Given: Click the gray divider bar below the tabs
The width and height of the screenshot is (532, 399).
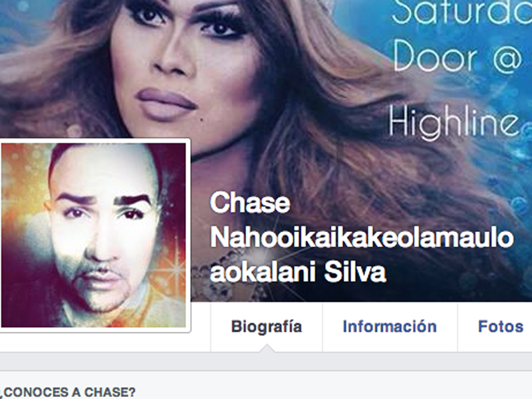Looking at the screenshot, I should coord(266,362).
